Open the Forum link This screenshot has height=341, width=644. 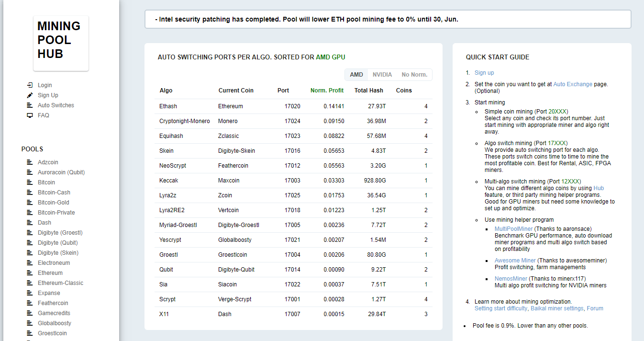(x=595, y=308)
